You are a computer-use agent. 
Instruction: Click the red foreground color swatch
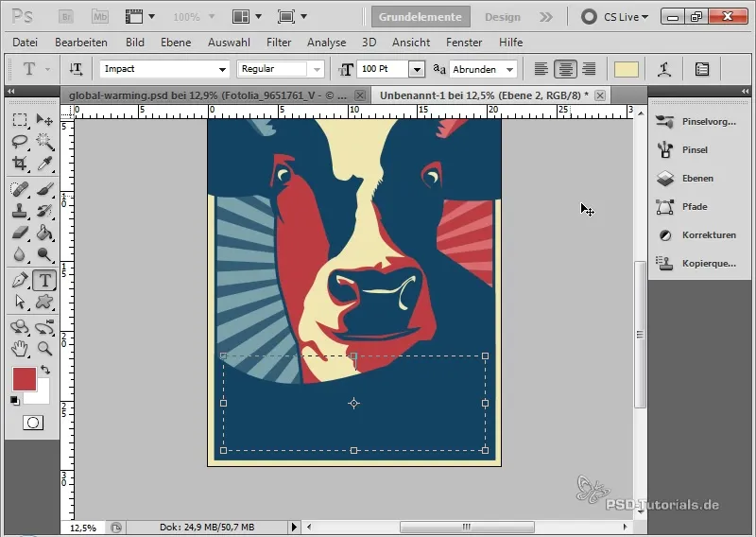(25, 379)
